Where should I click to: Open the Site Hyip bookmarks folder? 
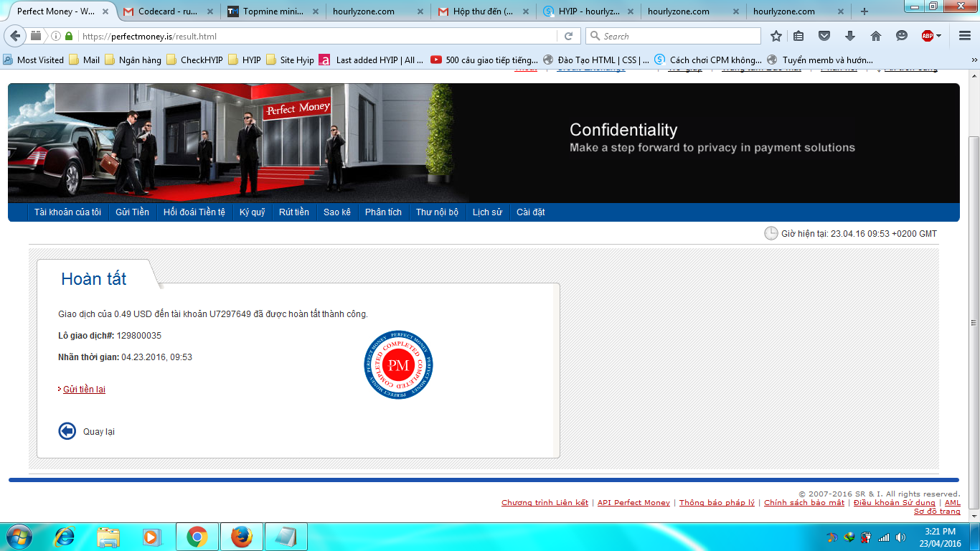[x=290, y=60]
